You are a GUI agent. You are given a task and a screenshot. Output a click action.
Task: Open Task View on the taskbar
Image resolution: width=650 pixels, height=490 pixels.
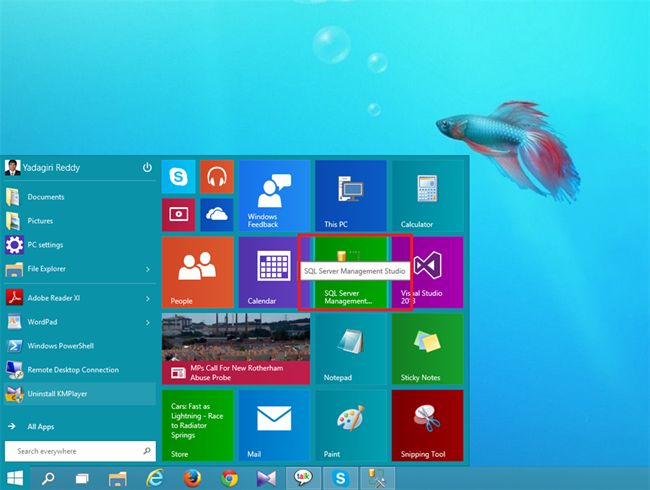coord(82,479)
